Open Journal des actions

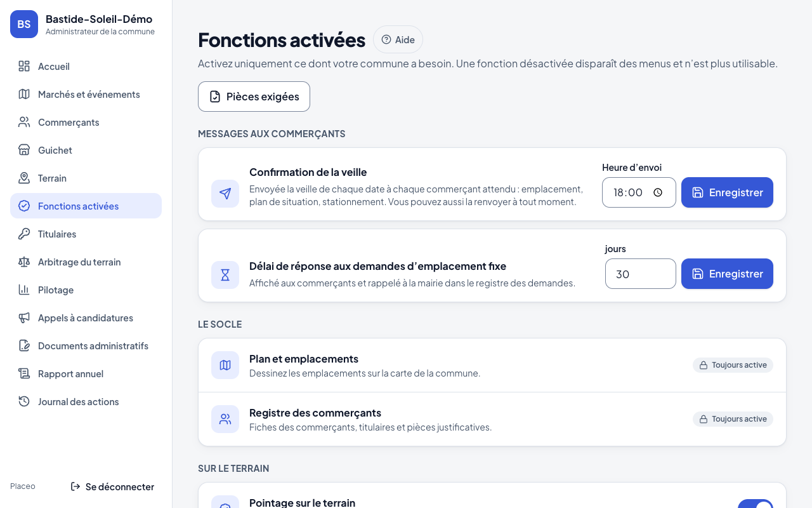(x=86, y=401)
